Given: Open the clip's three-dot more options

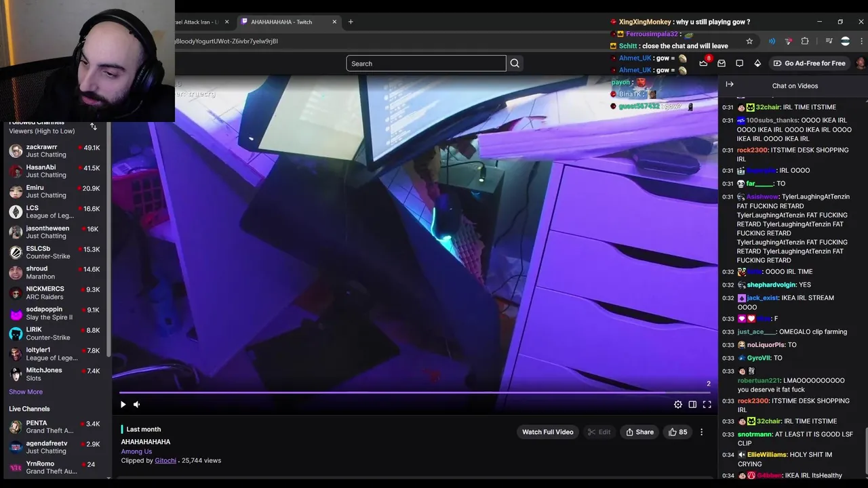Looking at the screenshot, I should click(x=702, y=432).
